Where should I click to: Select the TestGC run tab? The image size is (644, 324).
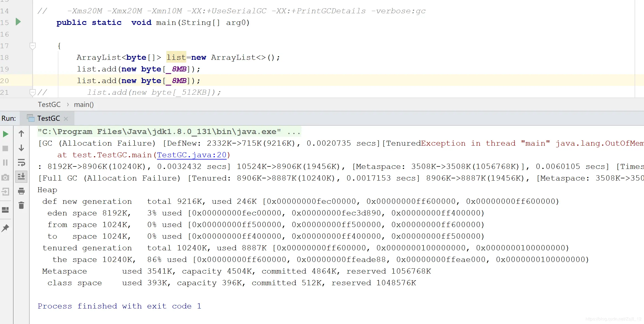pos(48,119)
